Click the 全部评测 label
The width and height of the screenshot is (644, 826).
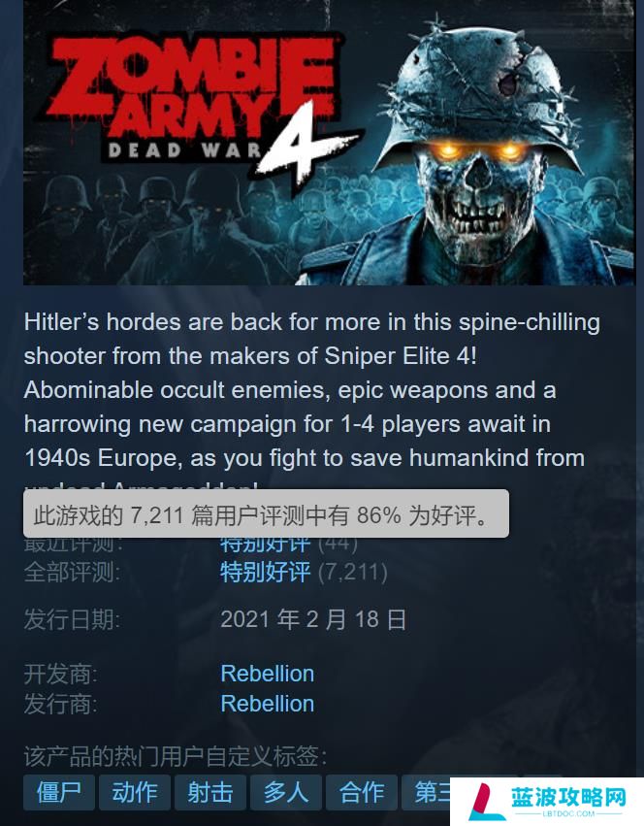[72, 572]
